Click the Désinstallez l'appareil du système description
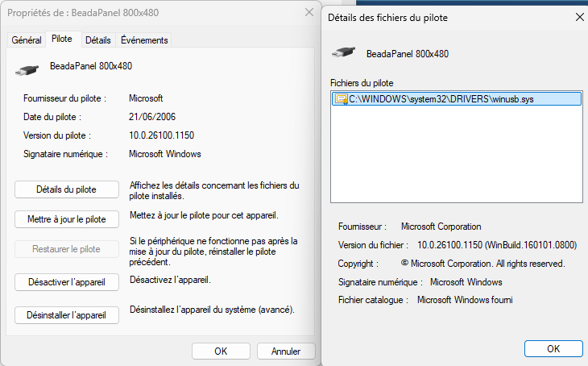The image size is (588, 366). pyautogui.click(x=213, y=310)
